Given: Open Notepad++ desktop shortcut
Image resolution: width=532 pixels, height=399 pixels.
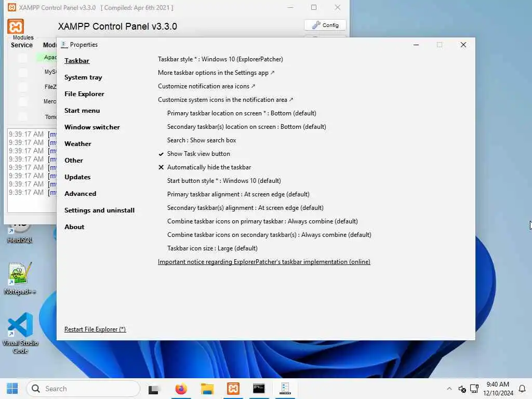Looking at the screenshot, I should click(20, 278).
